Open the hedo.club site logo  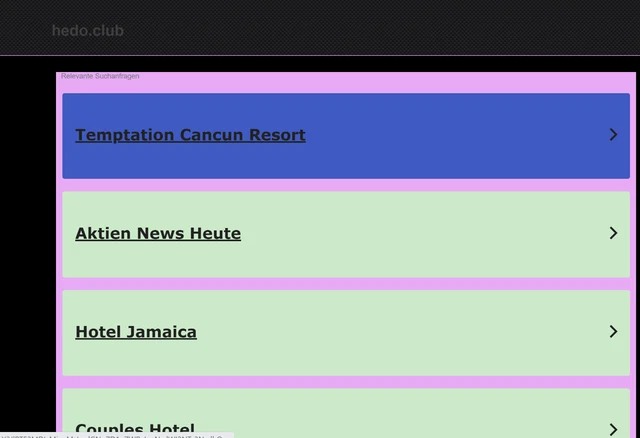pos(88,31)
